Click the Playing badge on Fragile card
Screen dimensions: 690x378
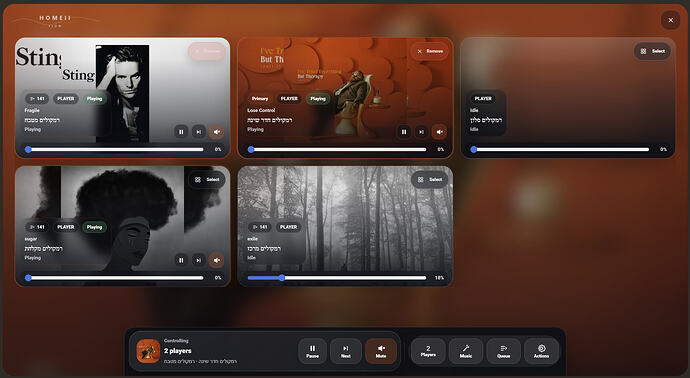click(94, 99)
